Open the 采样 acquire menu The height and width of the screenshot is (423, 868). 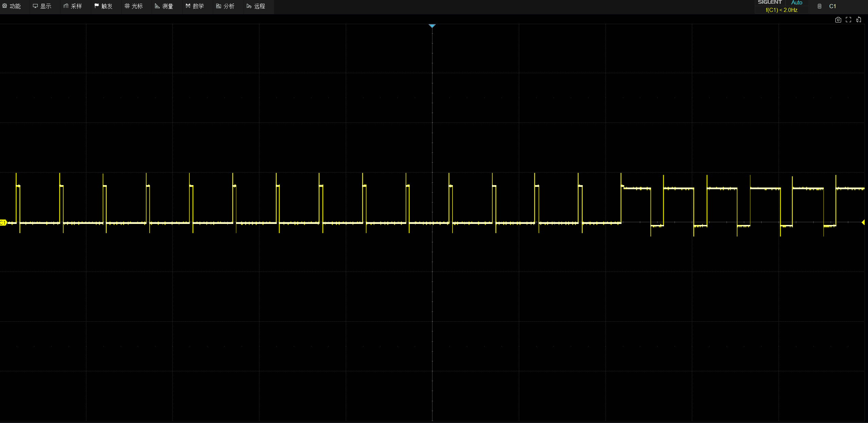tap(73, 6)
